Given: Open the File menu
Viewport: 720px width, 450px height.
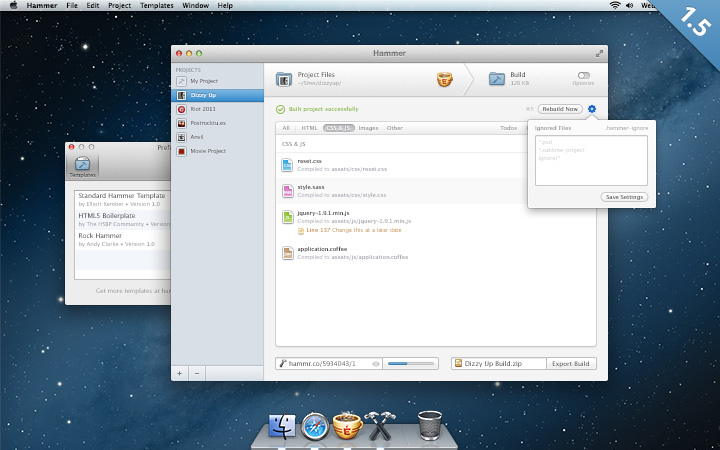Looking at the screenshot, I should coord(72,6).
